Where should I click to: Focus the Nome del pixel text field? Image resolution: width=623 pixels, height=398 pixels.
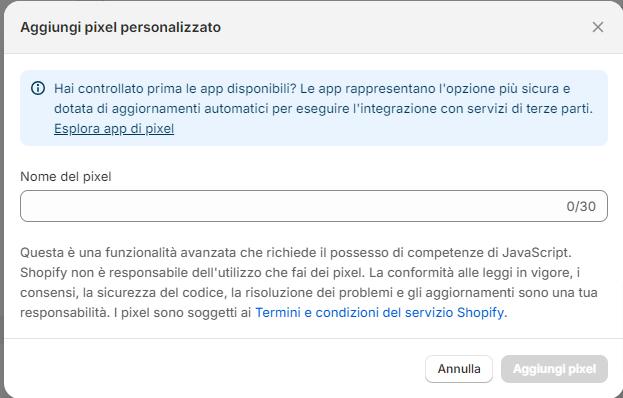tap(313, 206)
